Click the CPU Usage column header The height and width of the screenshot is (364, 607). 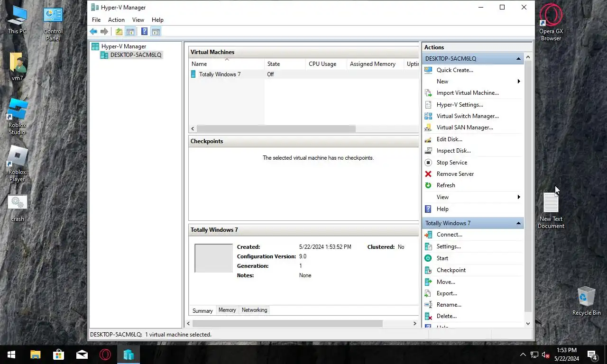pos(326,64)
